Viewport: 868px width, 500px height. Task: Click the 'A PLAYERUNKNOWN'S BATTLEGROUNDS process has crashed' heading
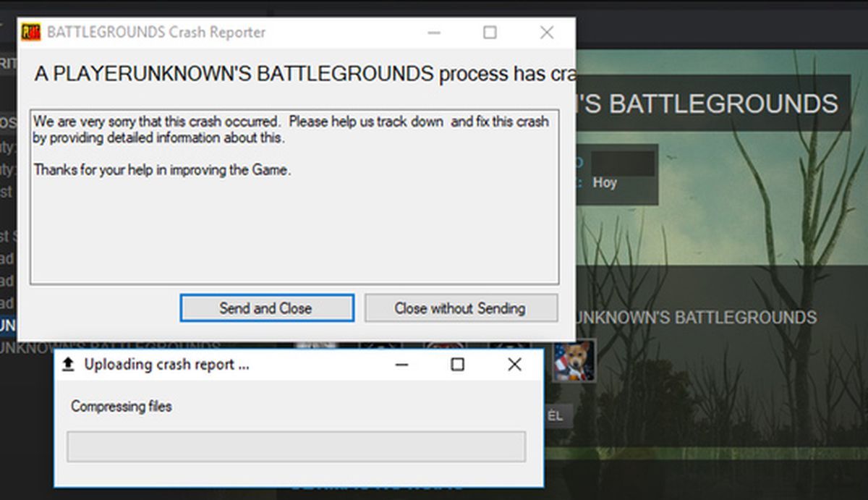click(305, 74)
